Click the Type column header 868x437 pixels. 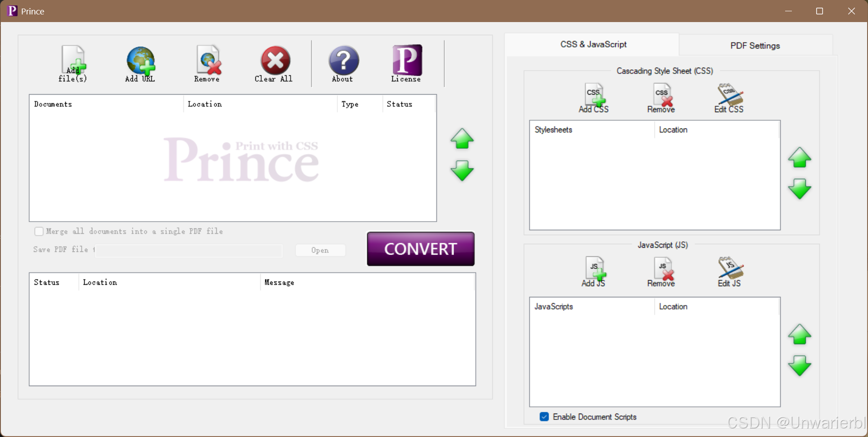tap(360, 104)
